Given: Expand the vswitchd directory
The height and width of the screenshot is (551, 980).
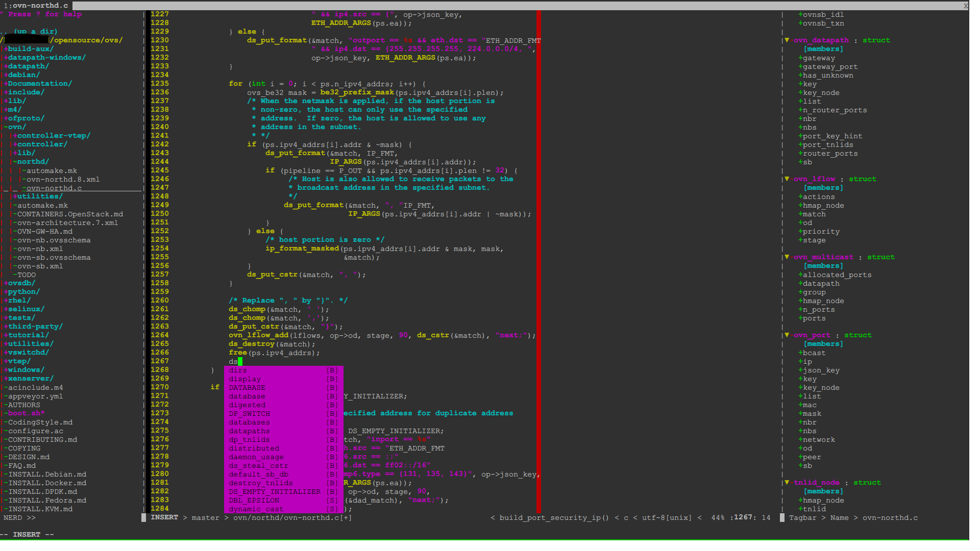Looking at the screenshot, I should [28, 353].
